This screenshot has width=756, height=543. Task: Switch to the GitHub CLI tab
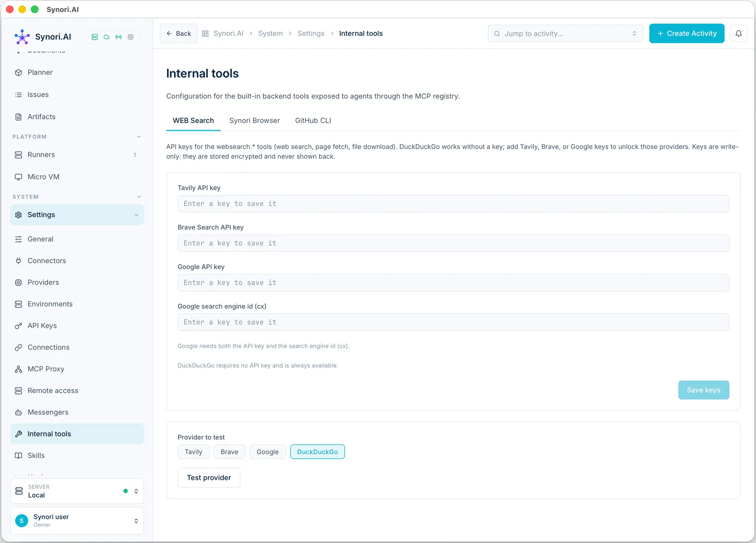coord(313,121)
